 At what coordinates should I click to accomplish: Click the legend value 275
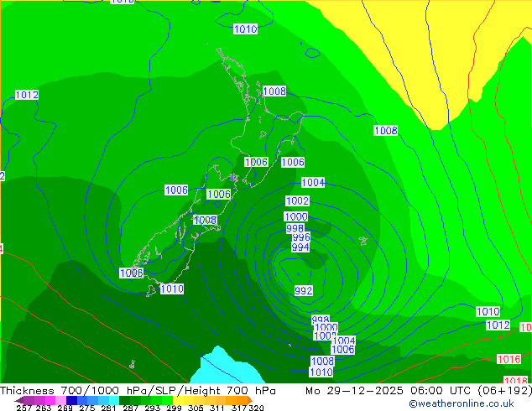coord(87,408)
